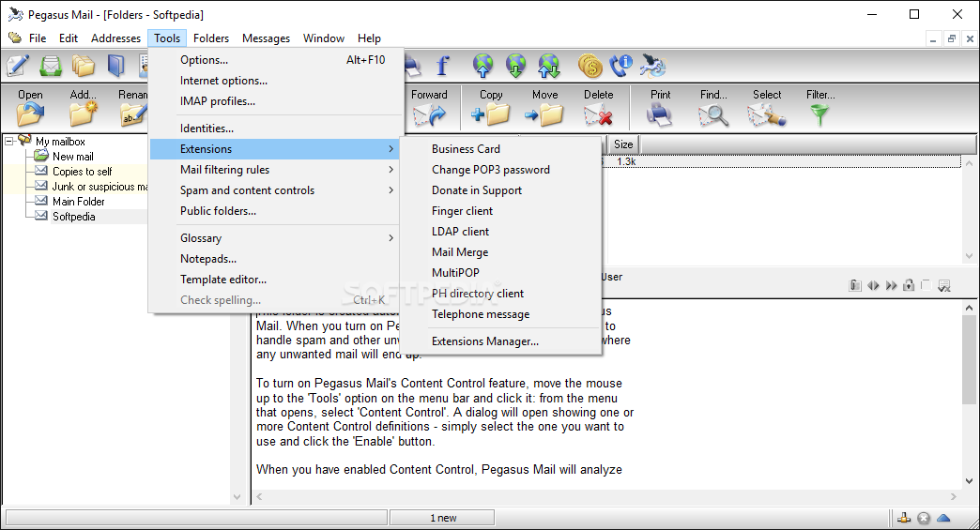
Task: Click the double forward arrows icon in reader
Action: pos(891,285)
